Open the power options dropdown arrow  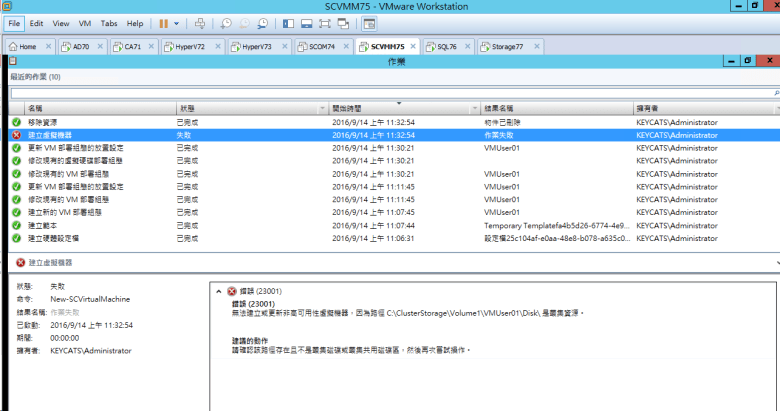coord(178,22)
